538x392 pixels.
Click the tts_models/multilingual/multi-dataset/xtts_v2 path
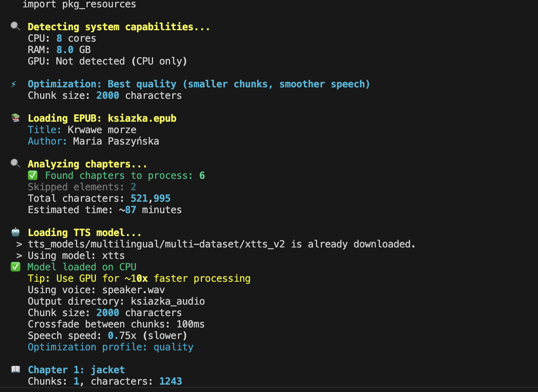pos(156,244)
